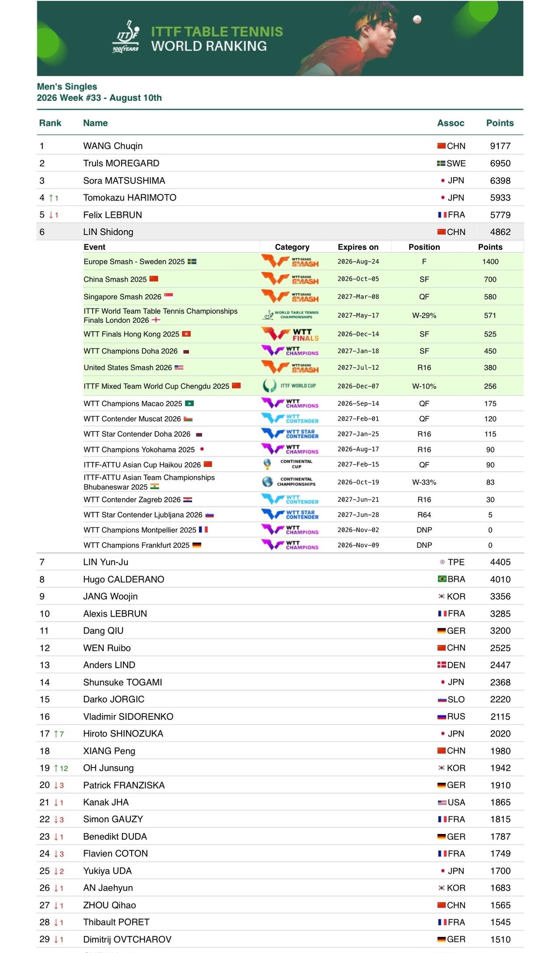This screenshot has height=953, width=560.
Task: Expand WANG Chuqin's ranking details
Action: point(280,146)
